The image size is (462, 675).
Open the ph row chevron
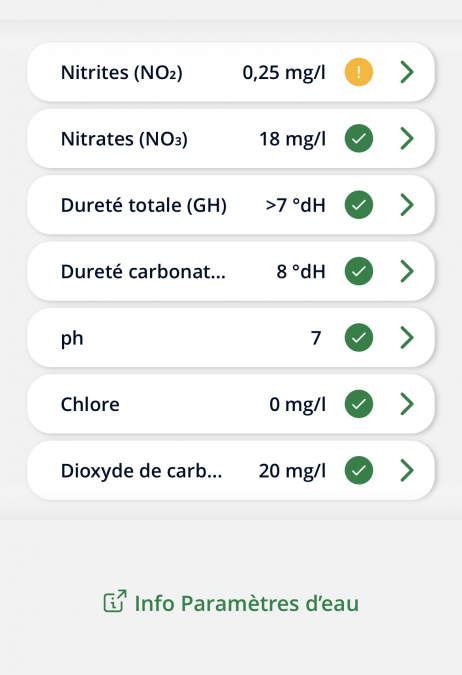[x=407, y=338]
